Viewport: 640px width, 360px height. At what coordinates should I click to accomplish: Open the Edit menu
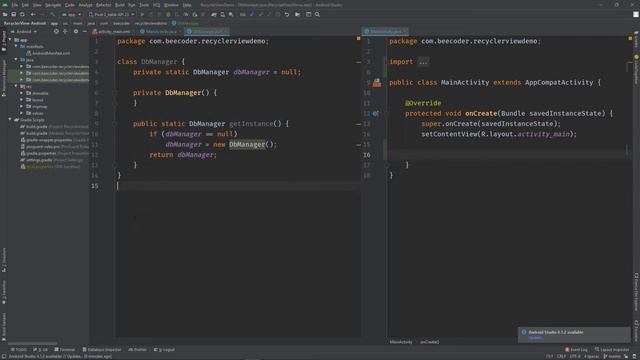click(x=25, y=5)
